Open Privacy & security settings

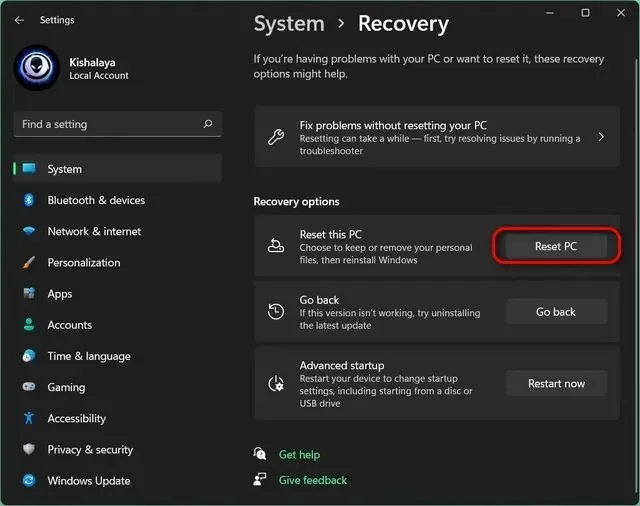(x=118, y=450)
